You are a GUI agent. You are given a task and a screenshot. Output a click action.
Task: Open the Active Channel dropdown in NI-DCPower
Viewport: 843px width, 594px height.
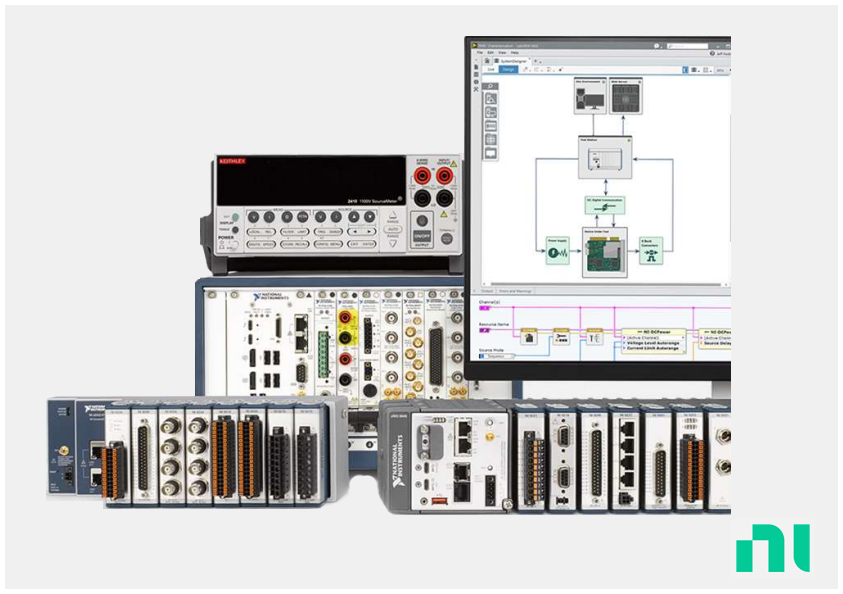[x=653, y=338]
